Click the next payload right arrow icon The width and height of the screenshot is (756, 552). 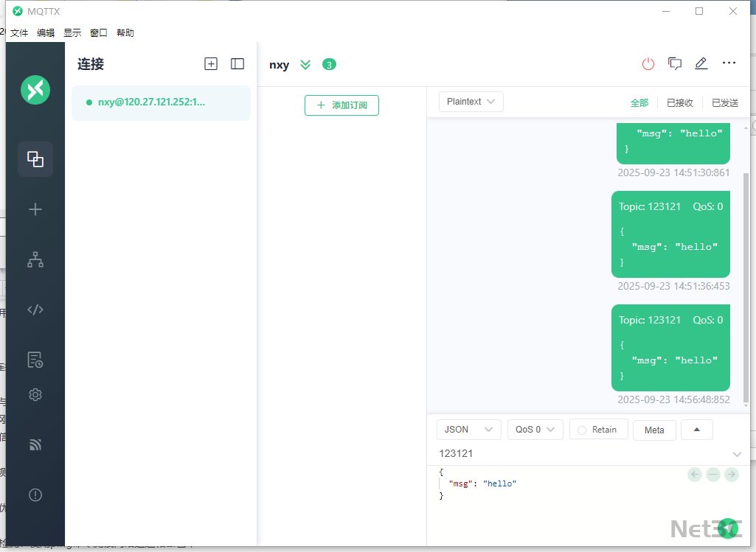(732, 475)
